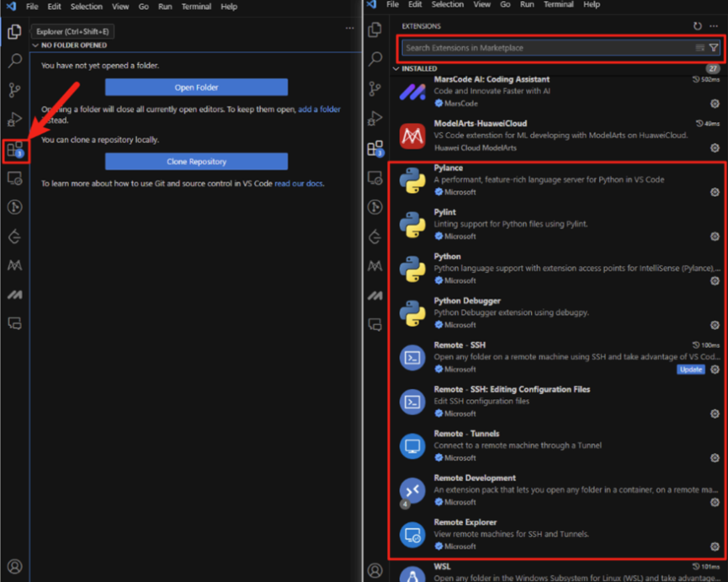Open Remote Explorer icon in the left window's activity bar

click(x=14, y=179)
